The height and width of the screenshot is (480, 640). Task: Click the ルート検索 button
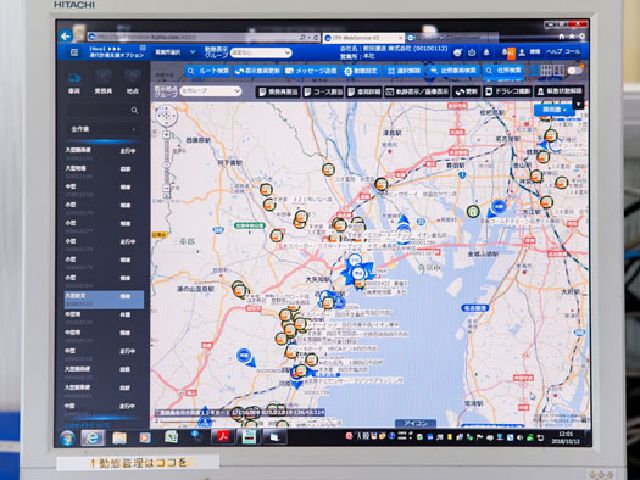click(x=208, y=71)
